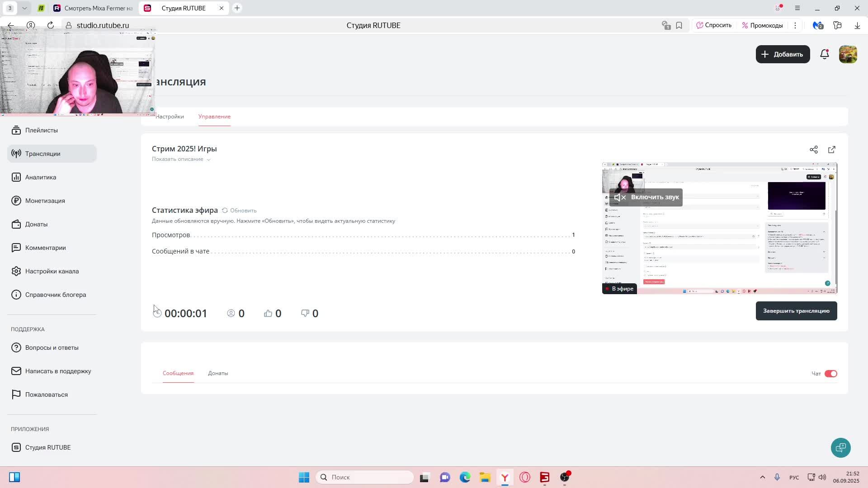Open the support chat bubble icon

[840, 448]
